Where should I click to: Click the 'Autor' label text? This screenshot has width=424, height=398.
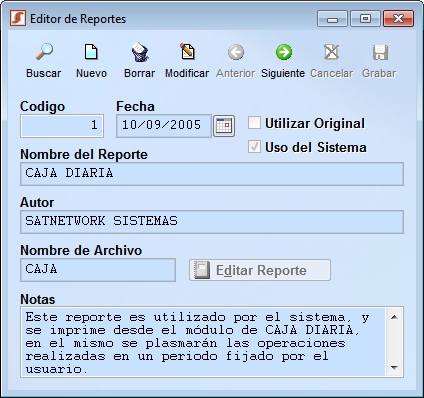pyautogui.click(x=37, y=202)
